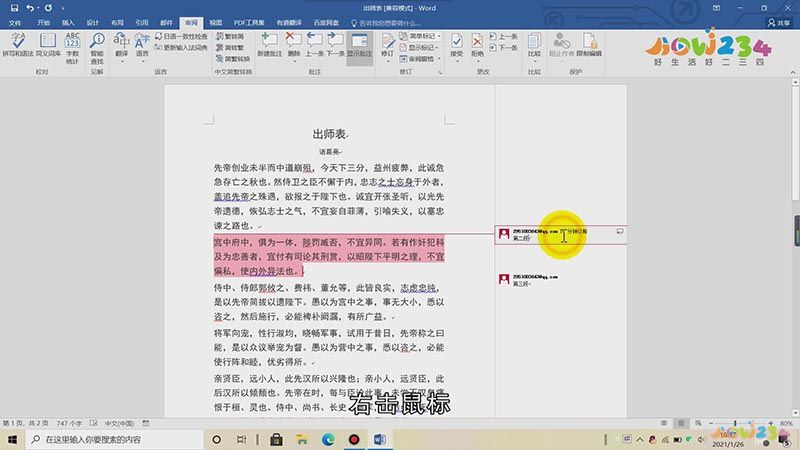Click the Reject change (拒绝) icon

(x=477, y=42)
